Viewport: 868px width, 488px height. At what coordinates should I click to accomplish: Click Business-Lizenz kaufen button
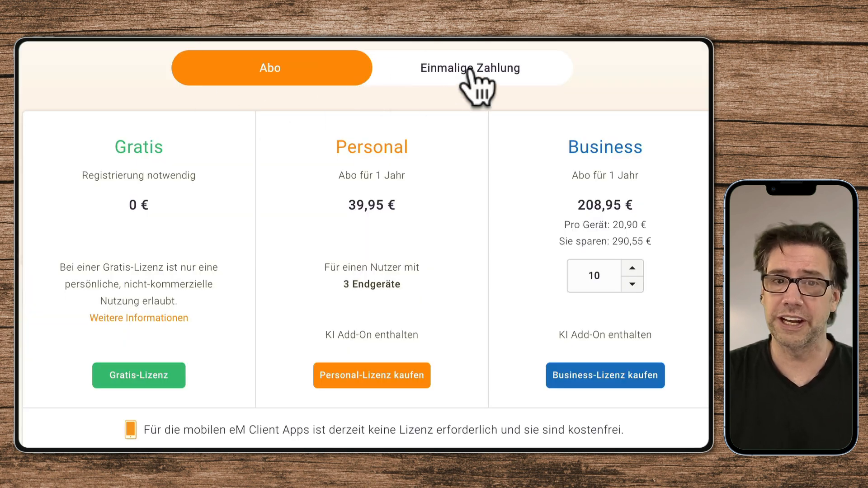(x=604, y=375)
